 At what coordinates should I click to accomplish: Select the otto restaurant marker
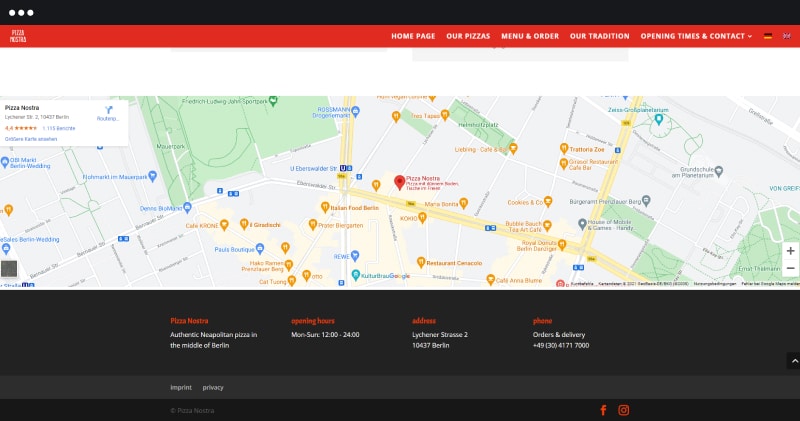point(306,275)
